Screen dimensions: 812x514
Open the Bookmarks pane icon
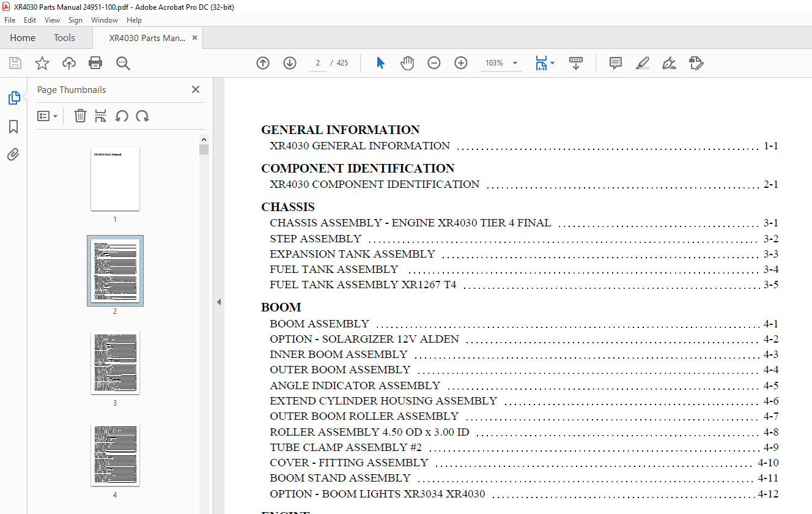click(x=13, y=127)
